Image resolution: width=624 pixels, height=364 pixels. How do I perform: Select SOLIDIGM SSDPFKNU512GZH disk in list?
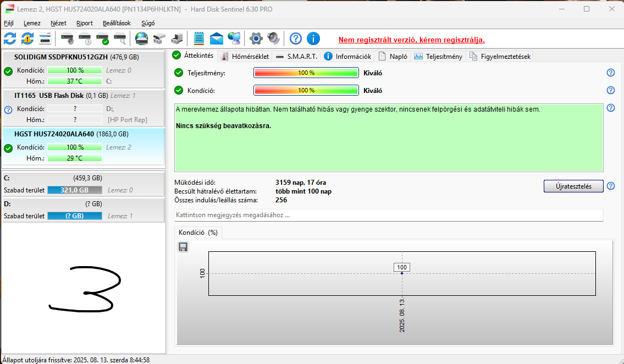(84, 69)
